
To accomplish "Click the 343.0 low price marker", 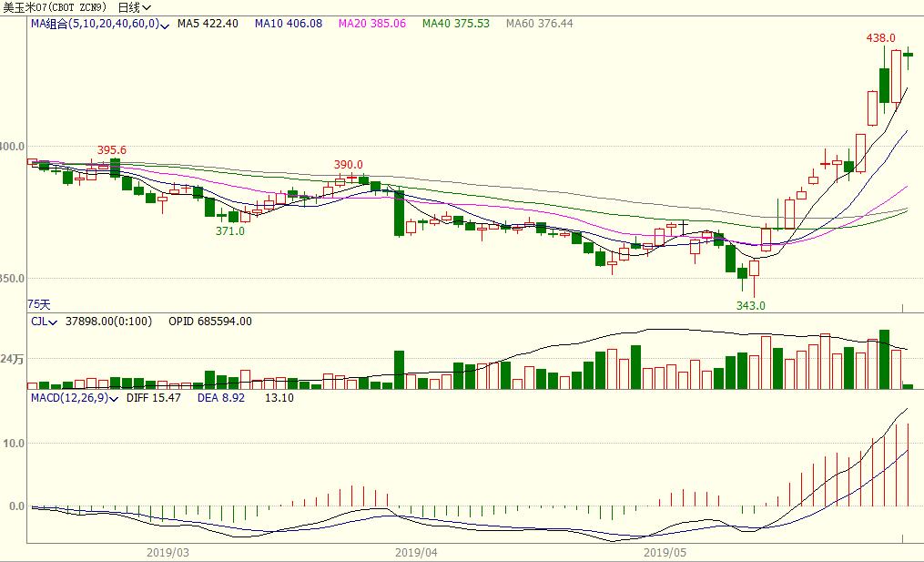I will coord(750,305).
